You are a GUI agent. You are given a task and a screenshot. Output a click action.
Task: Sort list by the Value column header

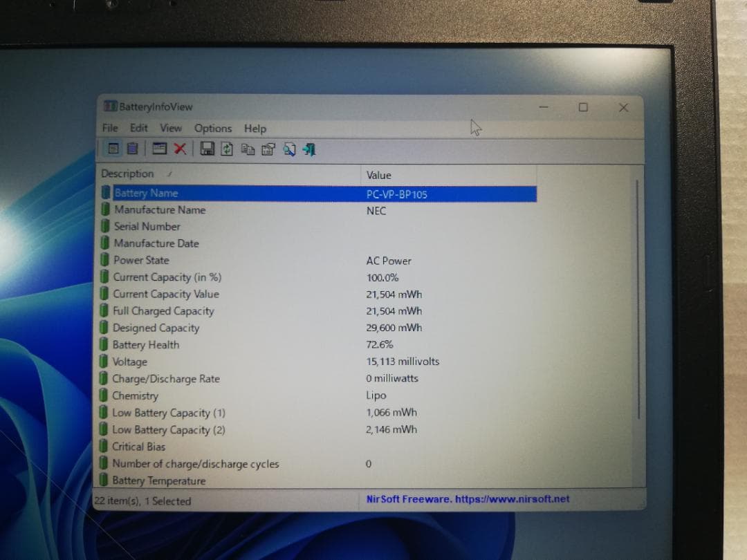tap(378, 174)
